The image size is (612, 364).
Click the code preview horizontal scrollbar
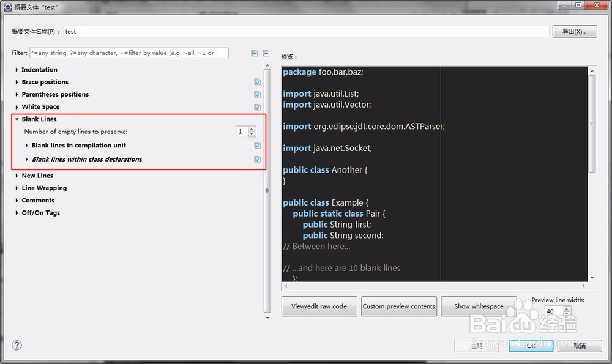click(x=435, y=286)
